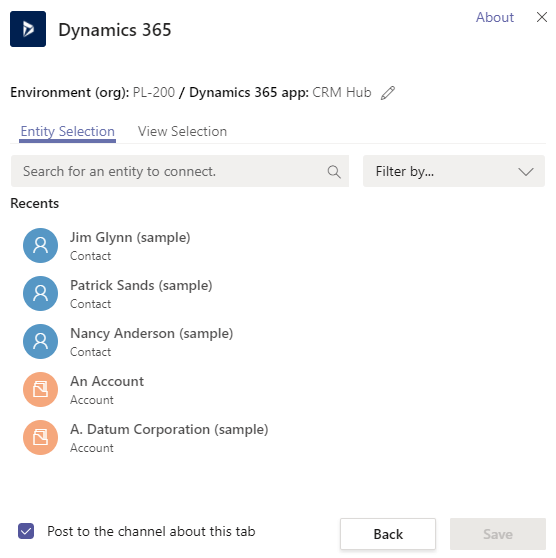This screenshot has width=556, height=558.
Task: Click the Save button
Action: click(x=498, y=534)
